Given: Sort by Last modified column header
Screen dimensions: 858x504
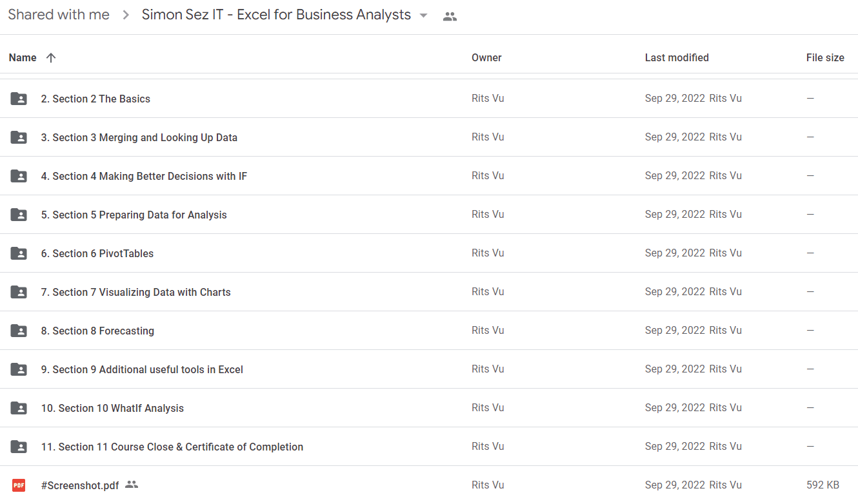Looking at the screenshot, I should (677, 58).
